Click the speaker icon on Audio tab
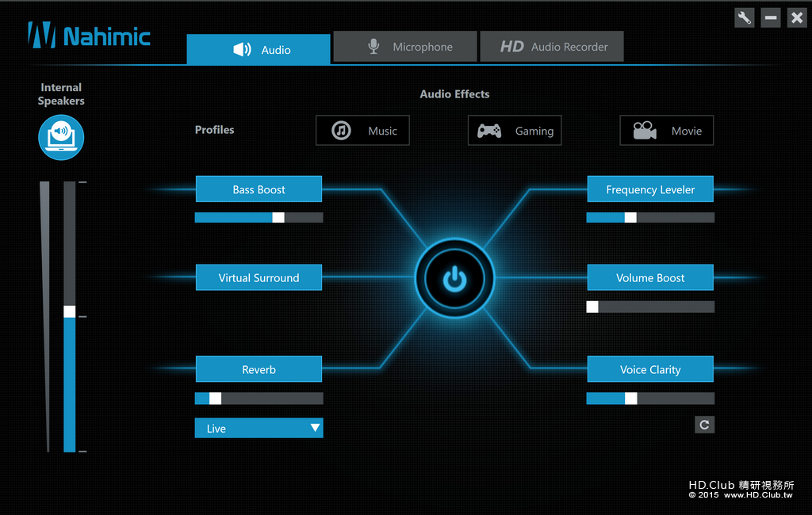 point(242,50)
